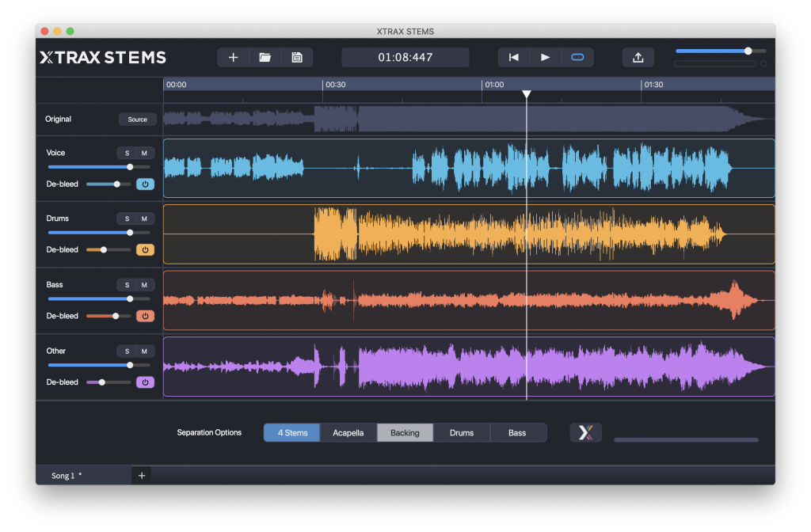Adjust the Bass De-bleed slider handle

coord(116,316)
